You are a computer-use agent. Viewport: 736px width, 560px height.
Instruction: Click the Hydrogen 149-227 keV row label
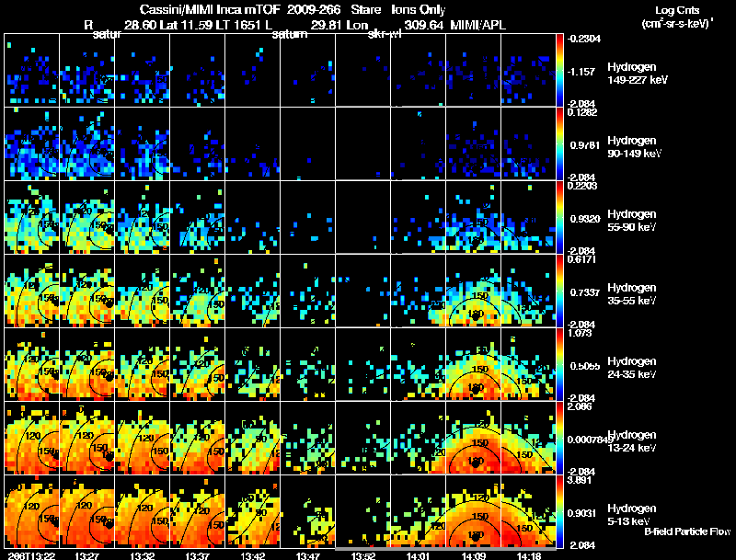(638, 74)
